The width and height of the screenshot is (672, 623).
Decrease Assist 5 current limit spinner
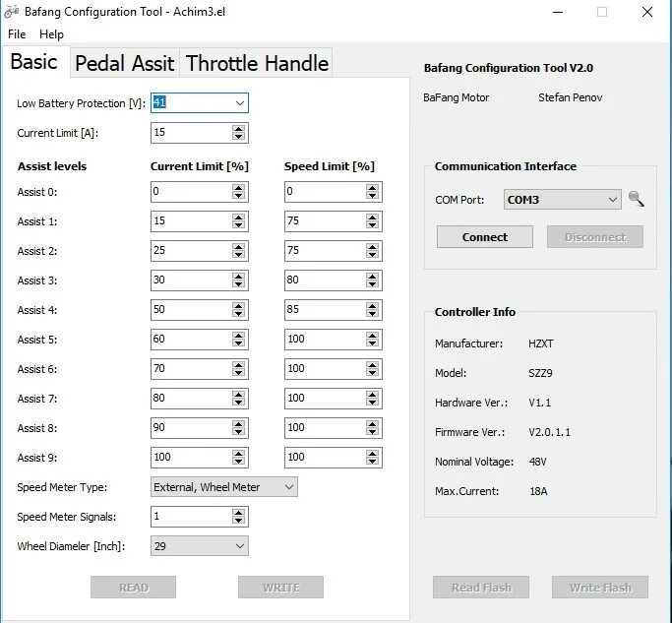click(239, 343)
